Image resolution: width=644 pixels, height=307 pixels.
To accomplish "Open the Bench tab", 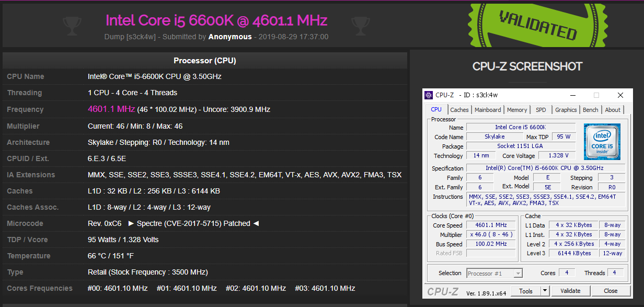I will point(591,110).
